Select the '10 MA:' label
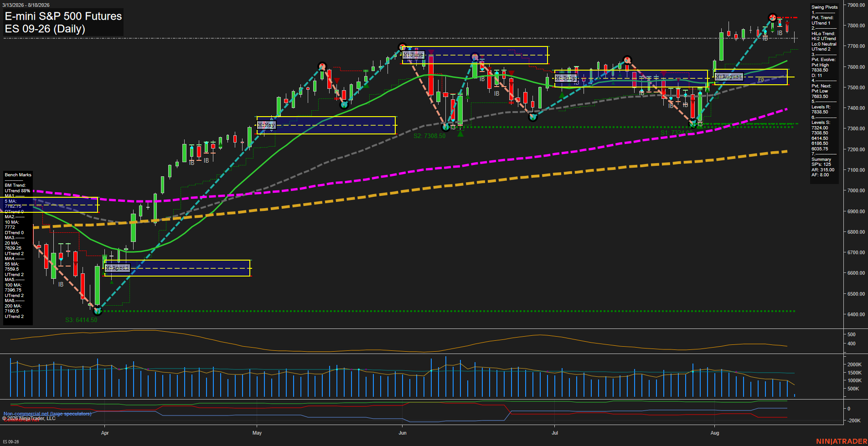Screen dimensions: 868x446 click(x=12, y=222)
